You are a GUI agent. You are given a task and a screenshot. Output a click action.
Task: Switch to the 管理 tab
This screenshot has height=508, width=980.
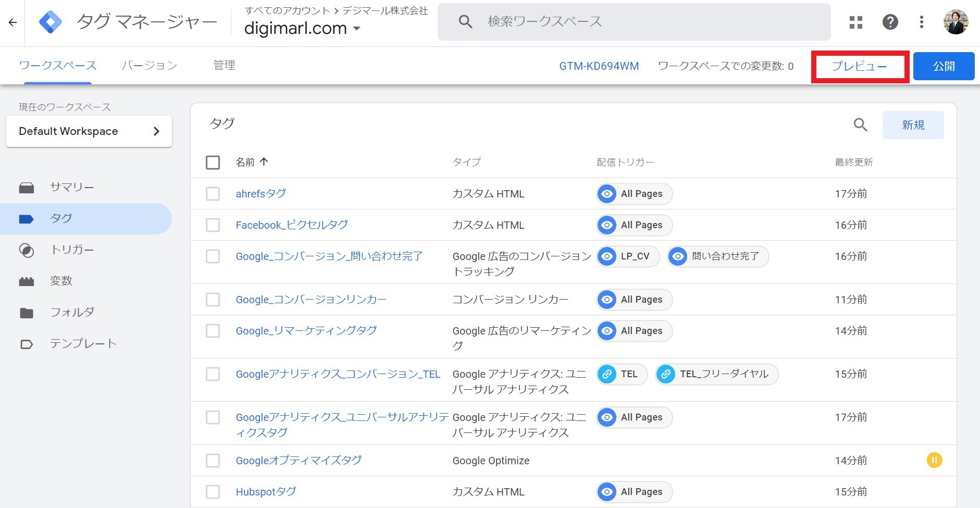(x=224, y=66)
